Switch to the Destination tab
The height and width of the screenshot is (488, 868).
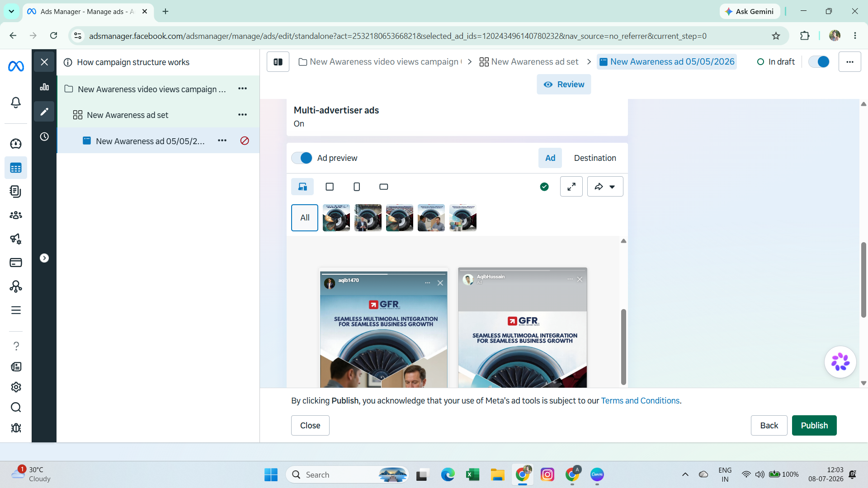[x=595, y=158]
